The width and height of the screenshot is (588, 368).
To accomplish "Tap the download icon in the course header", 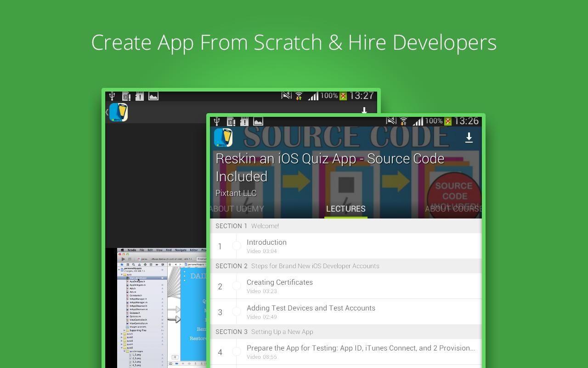I will (x=469, y=137).
